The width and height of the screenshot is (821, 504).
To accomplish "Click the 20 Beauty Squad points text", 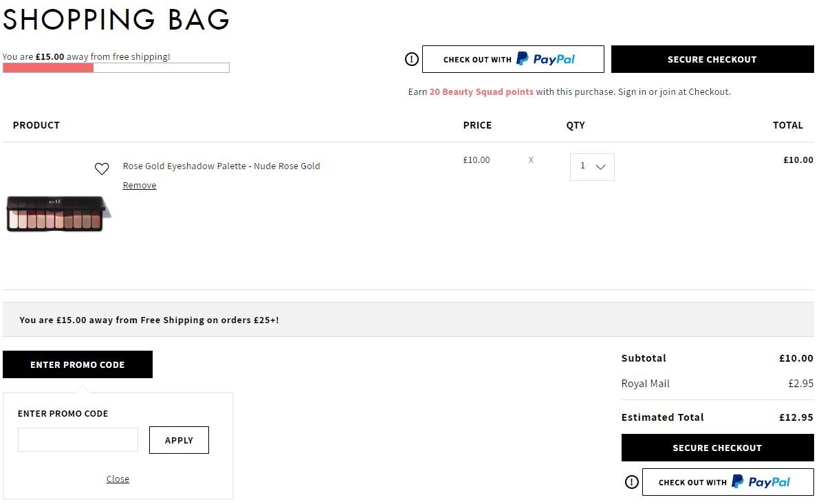I will click(x=481, y=91).
